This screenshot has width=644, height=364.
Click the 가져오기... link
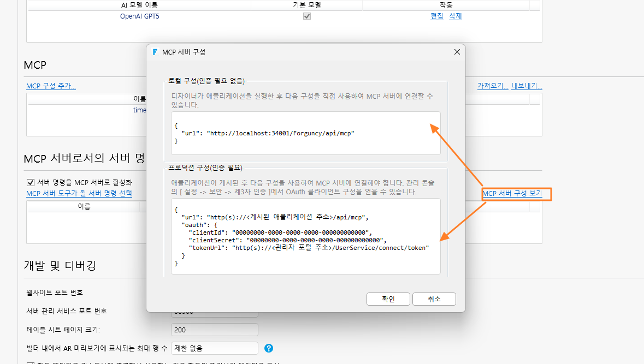493,86
